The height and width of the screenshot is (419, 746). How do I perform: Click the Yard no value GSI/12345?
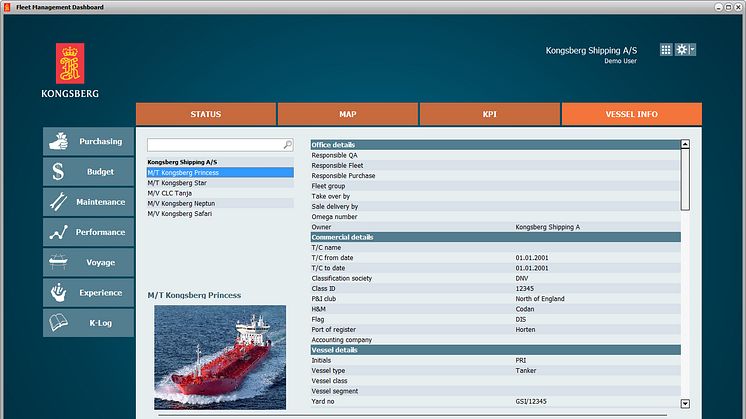[x=531, y=401]
